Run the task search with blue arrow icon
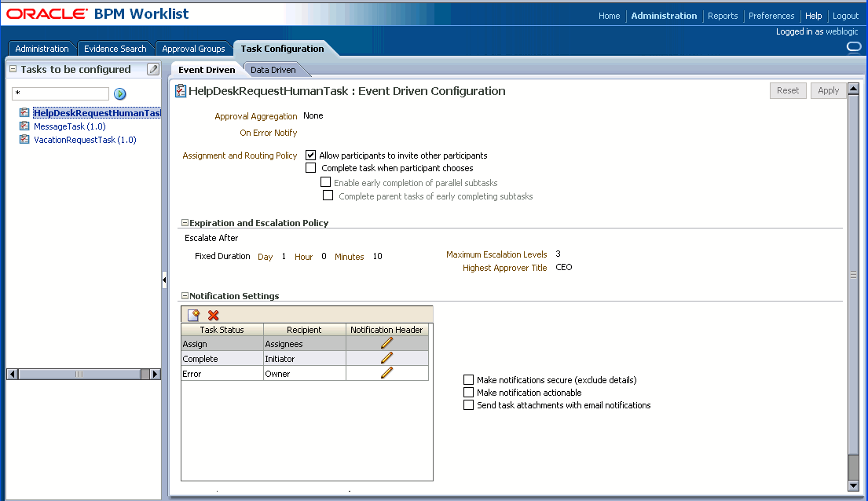This screenshot has width=868, height=501. coord(120,93)
